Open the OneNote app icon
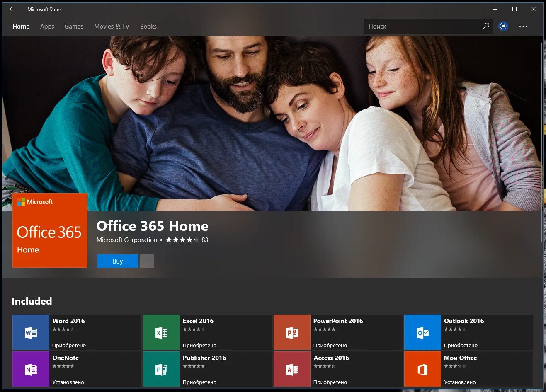The image size is (546, 392). tap(31, 369)
